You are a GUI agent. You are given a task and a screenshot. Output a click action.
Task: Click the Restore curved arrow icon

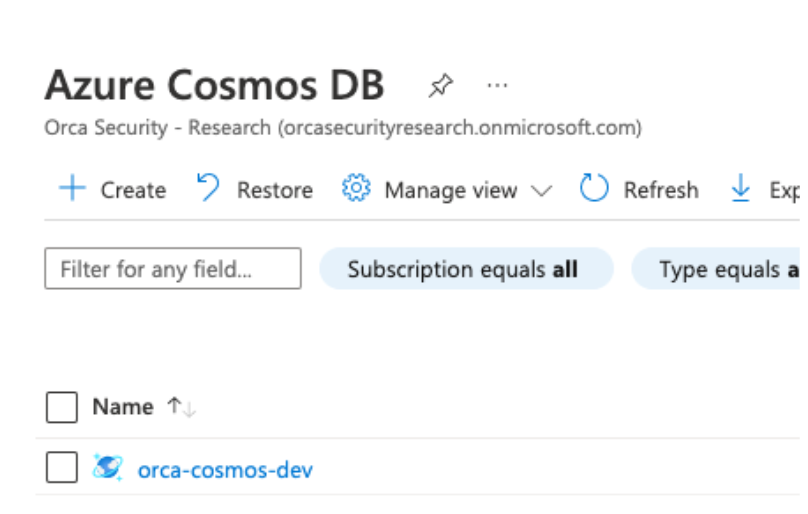point(207,189)
